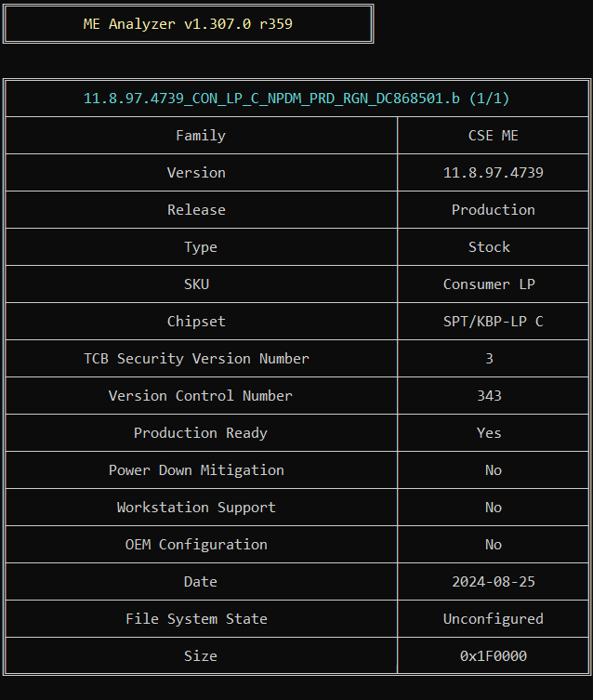593x700 pixels.
Task: Click the TCB Security Version Number label
Action: tap(197, 359)
